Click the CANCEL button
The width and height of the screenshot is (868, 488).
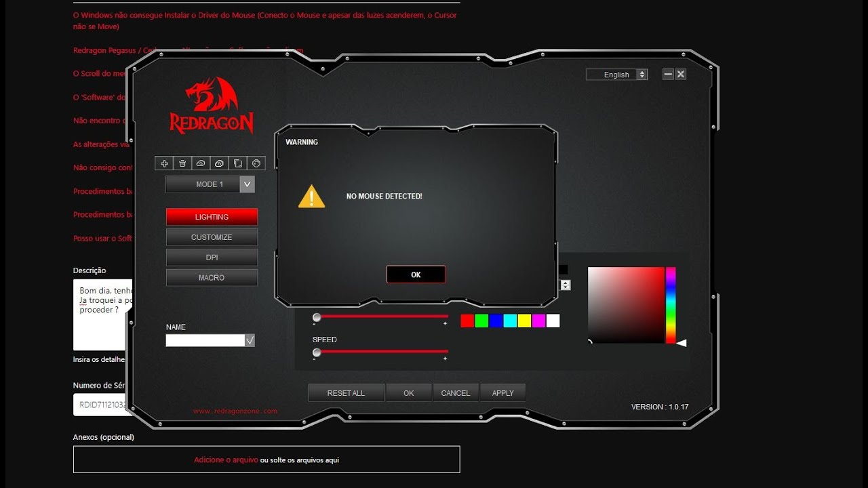pos(456,393)
